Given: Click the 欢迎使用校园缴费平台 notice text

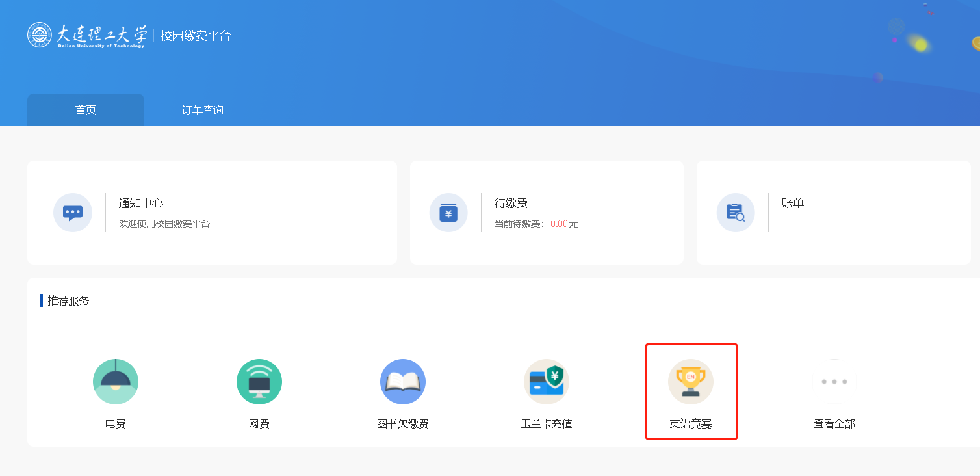Looking at the screenshot, I should 164,224.
